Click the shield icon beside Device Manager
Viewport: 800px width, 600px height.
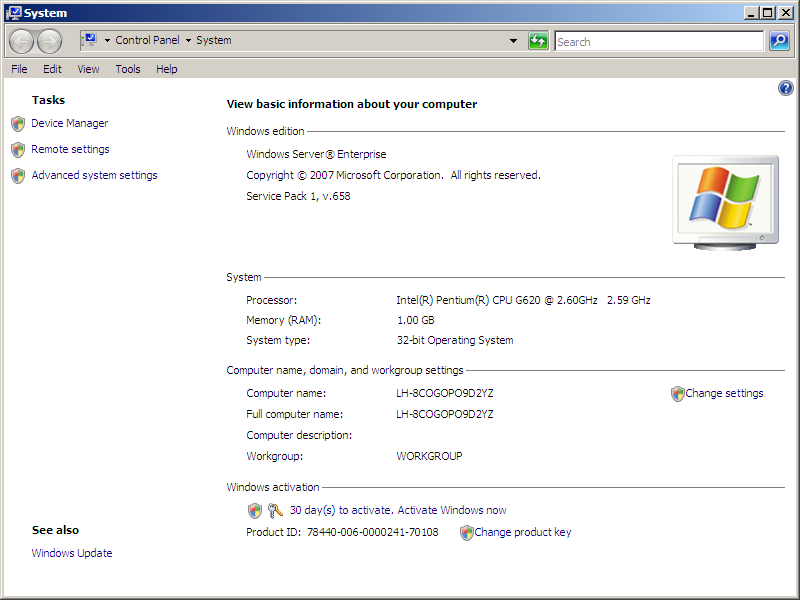click(18, 124)
